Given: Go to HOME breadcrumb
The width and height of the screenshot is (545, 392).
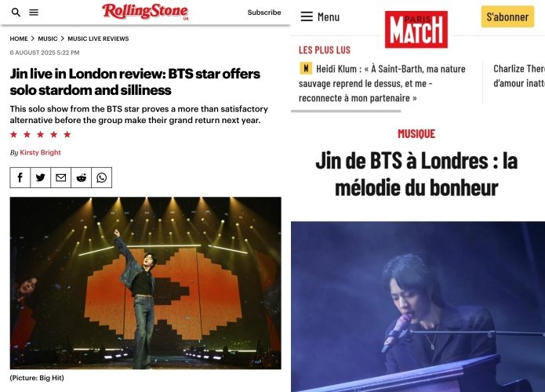Looking at the screenshot, I should click(x=19, y=38).
